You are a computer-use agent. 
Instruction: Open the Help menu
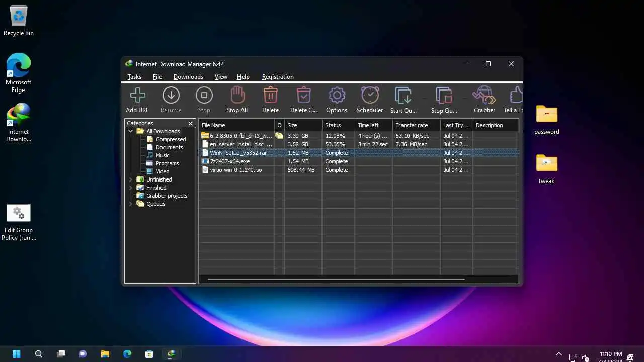[243, 77]
